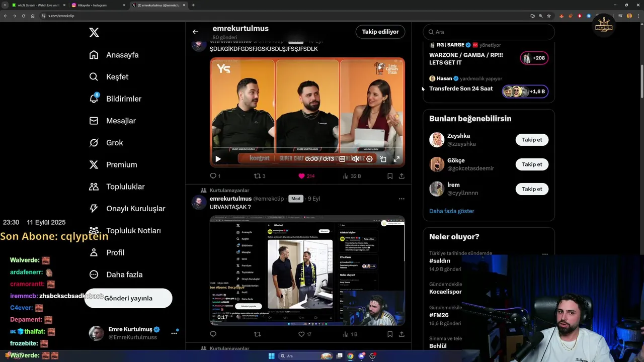Open Kurtulamayanlar community link above URVANTAŞAK
Image resolution: width=644 pixels, height=362 pixels.
pyautogui.click(x=229, y=191)
